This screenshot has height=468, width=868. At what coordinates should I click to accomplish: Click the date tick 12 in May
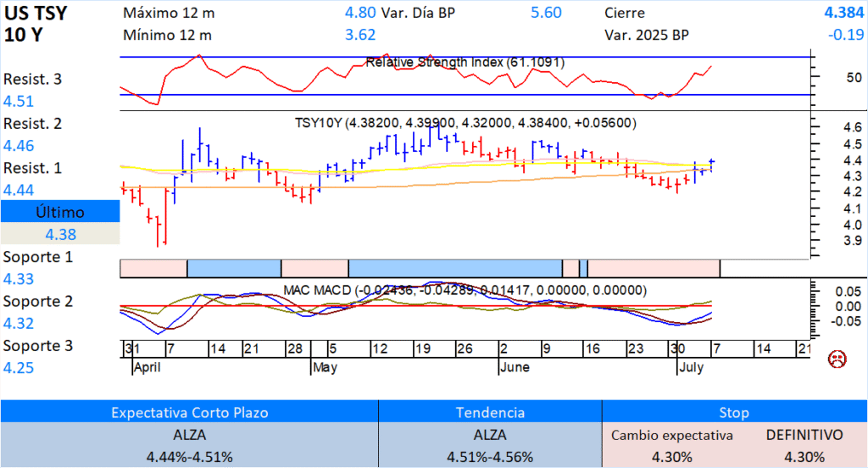point(380,349)
